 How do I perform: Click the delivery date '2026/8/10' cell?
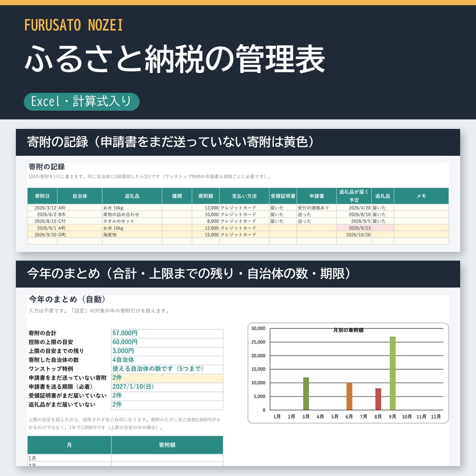point(354,215)
